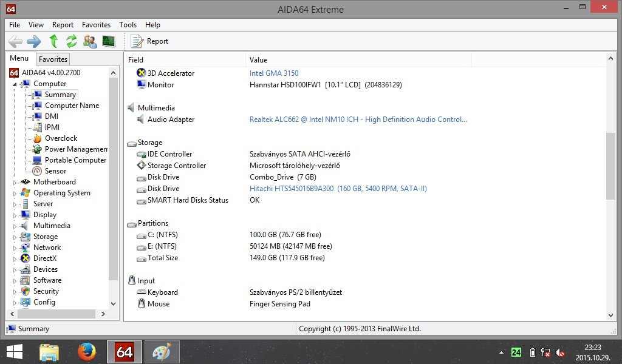The width and height of the screenshot is (622, 364).
Task: Select the Total Size row
Action: [365, 258]
